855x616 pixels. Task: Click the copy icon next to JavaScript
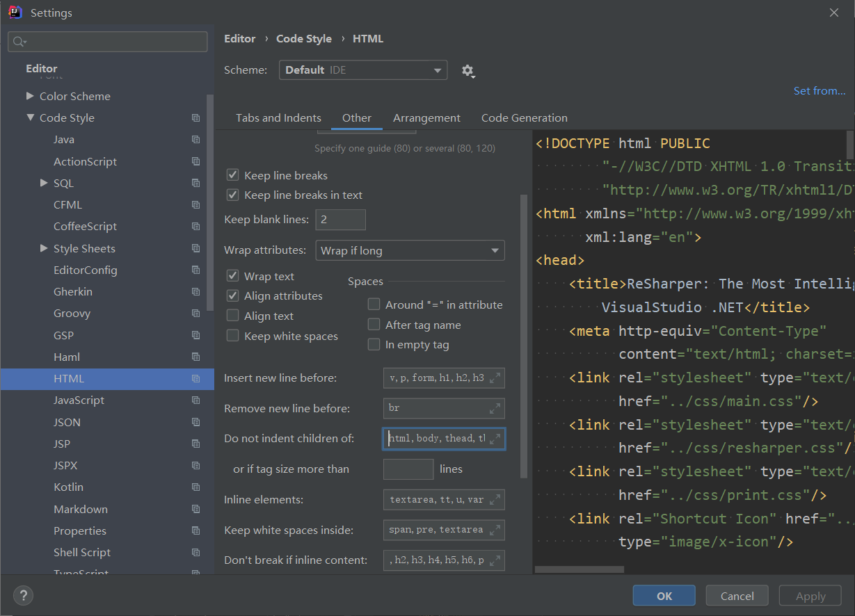point(195,400)
